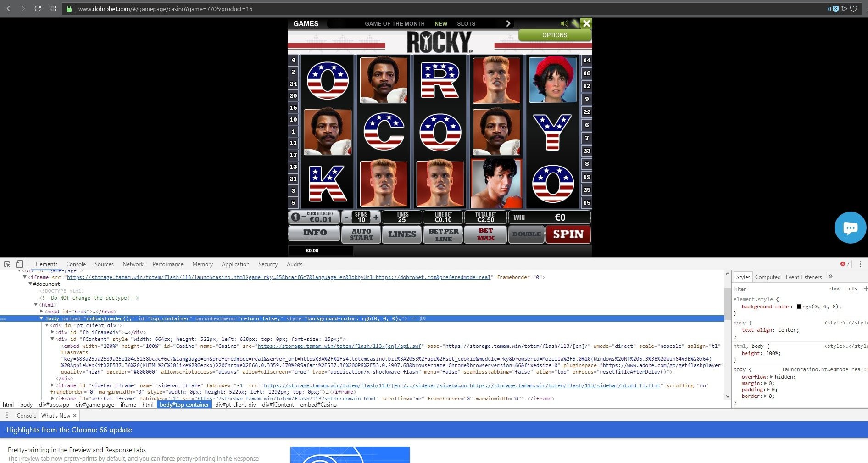The height and width of the screenshot is (463, 868).
Task: Click the LINES button
Action: click(402, 234)
